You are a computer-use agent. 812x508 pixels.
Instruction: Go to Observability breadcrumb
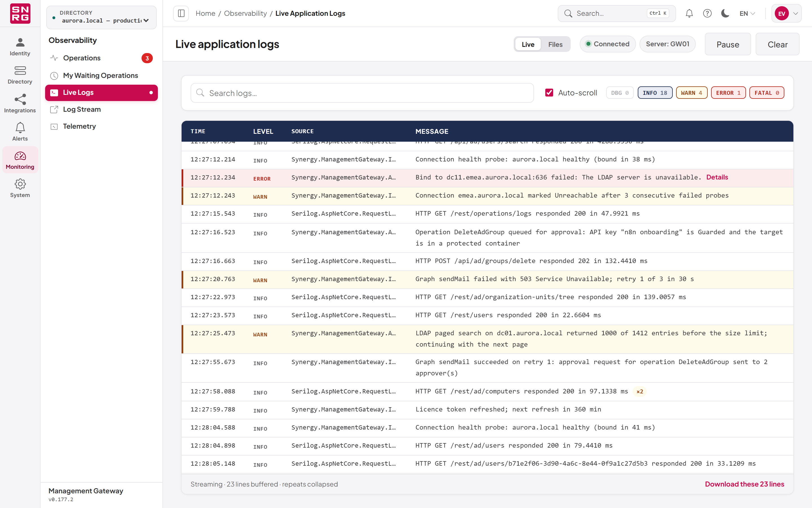click(x=245, y=14)
